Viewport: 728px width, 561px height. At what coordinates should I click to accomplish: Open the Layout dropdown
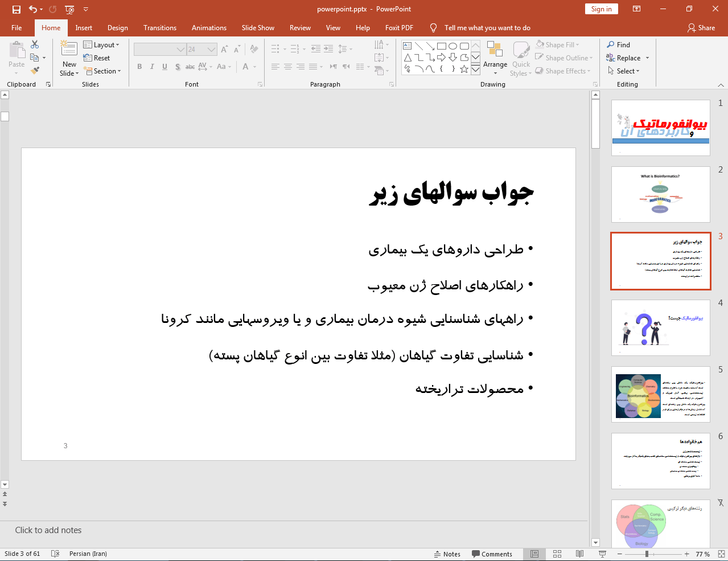click(102, 44)
